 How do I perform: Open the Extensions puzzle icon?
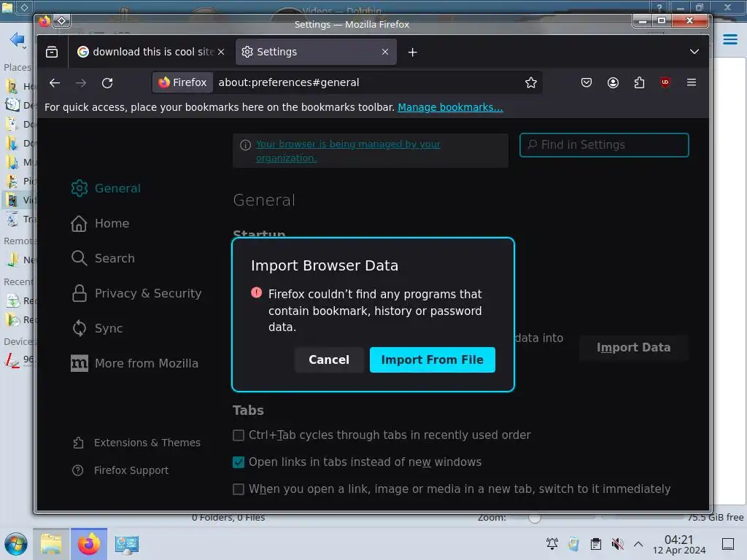pyautogui.click(x=639, y=83)
